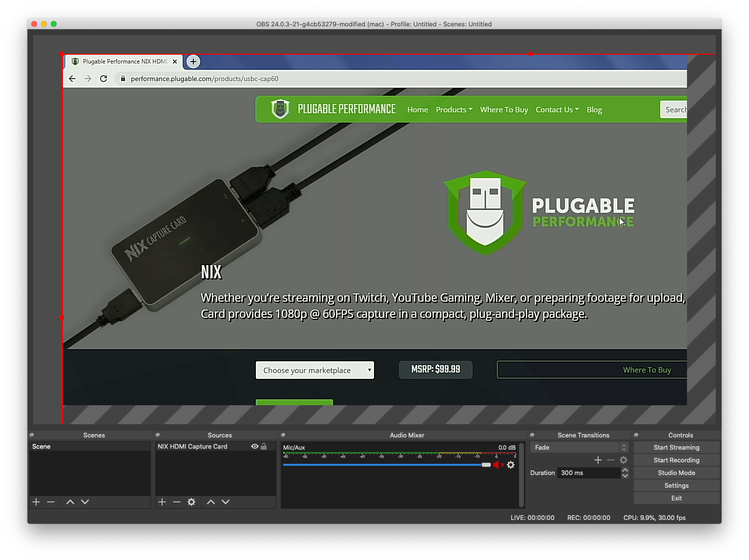Undock the Scenes panel icon
Viewport: 749px width, 560px height.
pyautogui.click(x=32, y=435)
